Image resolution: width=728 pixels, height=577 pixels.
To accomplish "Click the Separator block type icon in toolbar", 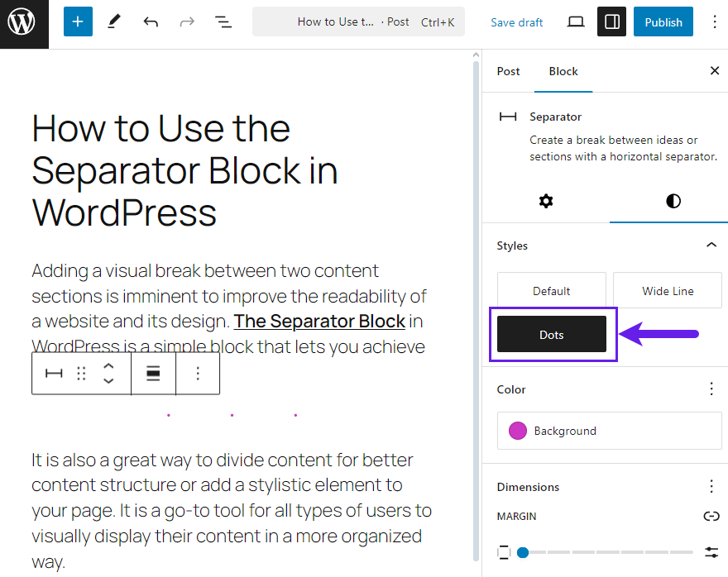I will click(54, 374).
